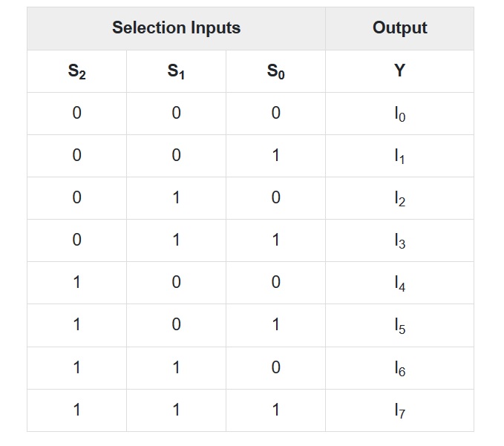504x446 pixels.
Task: Click the S1 value in the I2 row
Action: (x=176, y=198)
